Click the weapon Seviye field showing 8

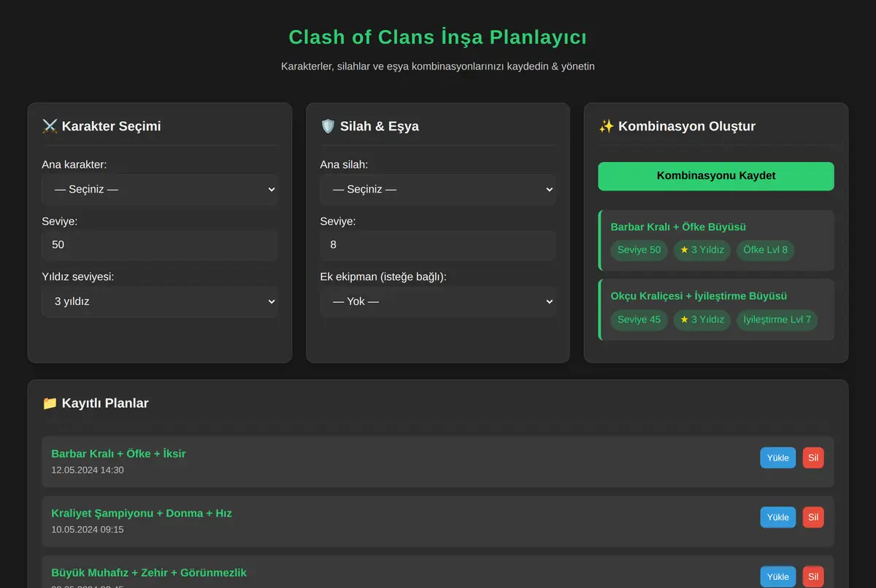pyautogui.click(x=438, y=245)
